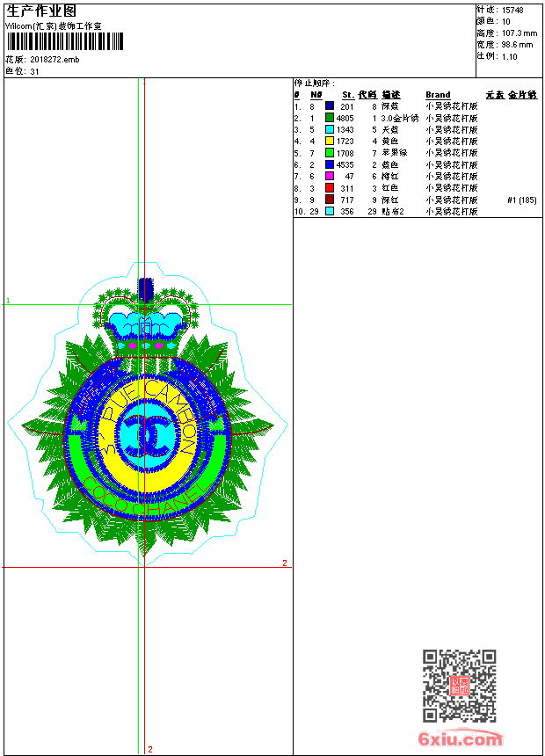
Task: Select stitch count 1343
Action: click(x=345, y=130)
